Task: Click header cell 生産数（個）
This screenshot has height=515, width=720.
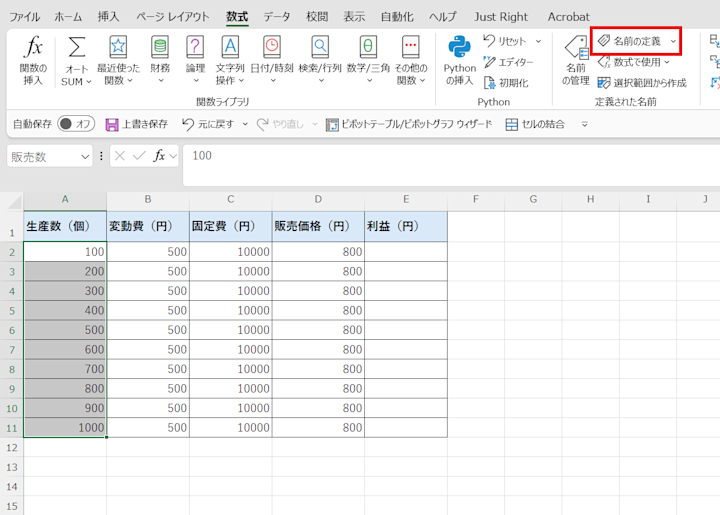Action: coord(65,226)
